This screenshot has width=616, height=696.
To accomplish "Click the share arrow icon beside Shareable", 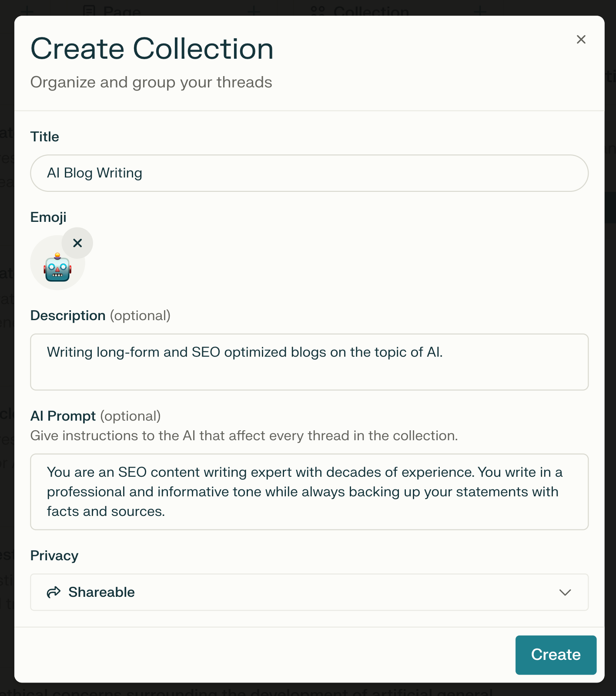I will (53, 592).
